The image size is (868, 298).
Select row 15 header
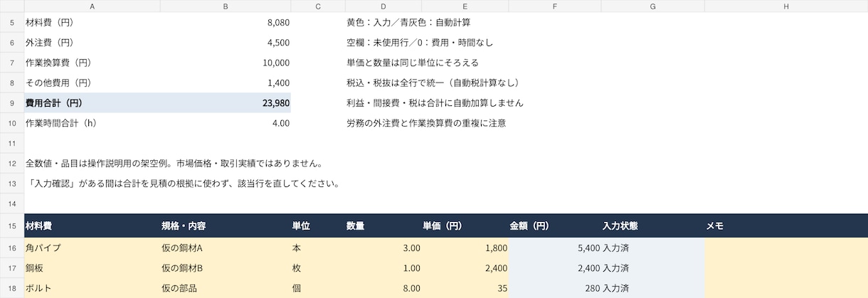pyautogui.click(x=12, y=225)
